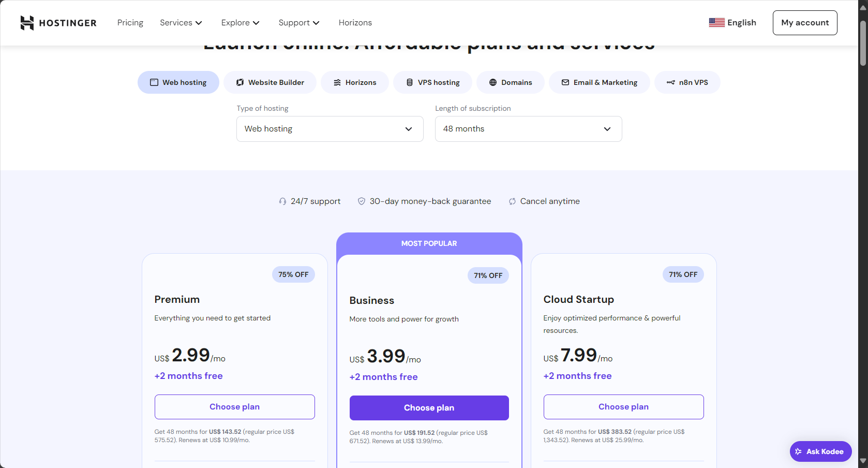Click the US$ 7.99/mo price
The width and height of the screenshot is (868, 468).
578,356
